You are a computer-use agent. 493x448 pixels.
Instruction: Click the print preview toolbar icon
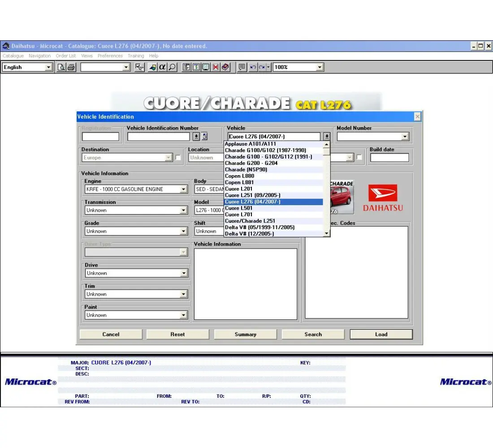pos(61,67)
